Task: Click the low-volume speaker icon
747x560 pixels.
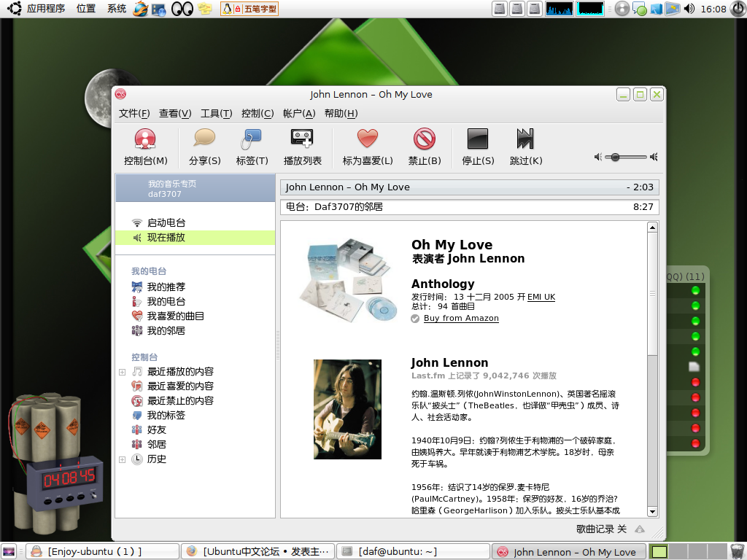Action: point(598,157)
